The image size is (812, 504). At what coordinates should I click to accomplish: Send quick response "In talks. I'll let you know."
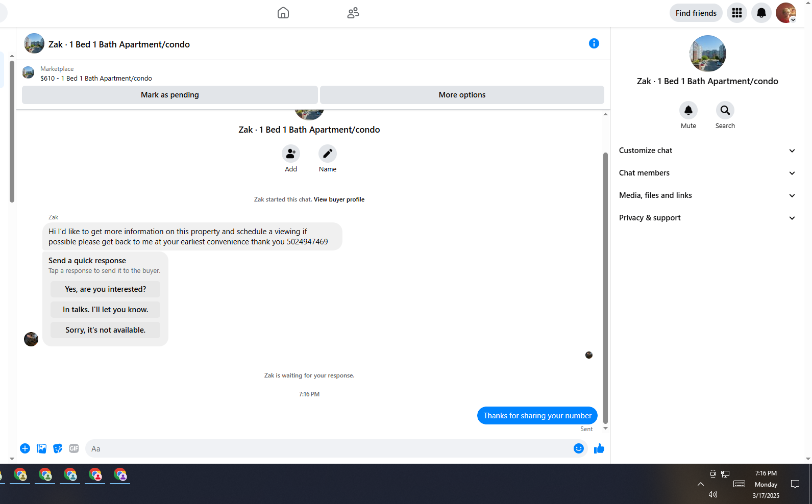coord(106,310)
